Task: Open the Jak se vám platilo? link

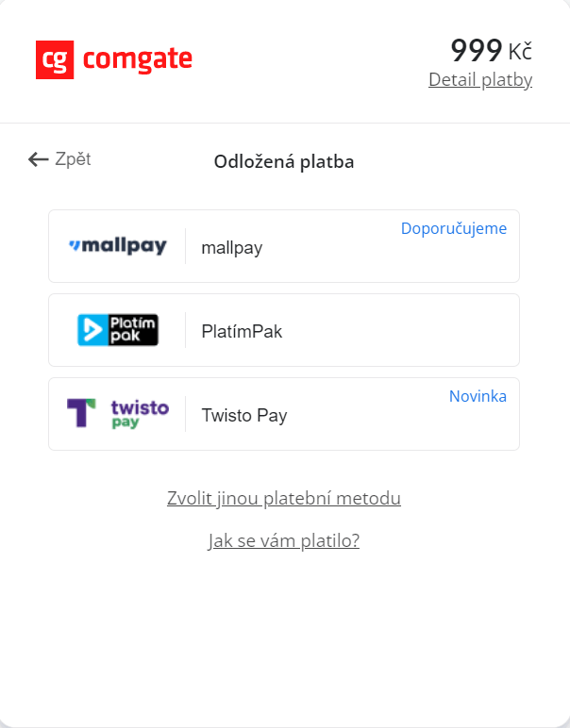Action: coord(284,541)
